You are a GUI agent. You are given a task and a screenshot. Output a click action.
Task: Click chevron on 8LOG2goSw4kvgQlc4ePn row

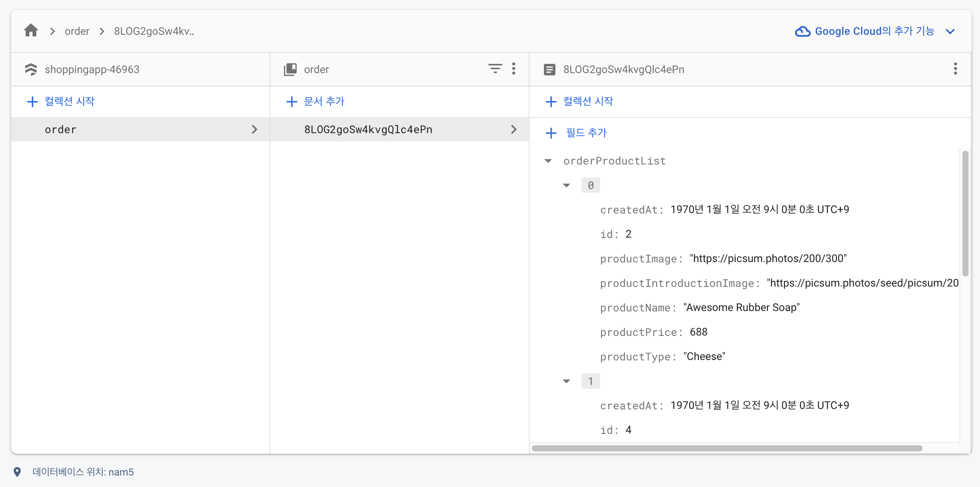click(514, 129)
